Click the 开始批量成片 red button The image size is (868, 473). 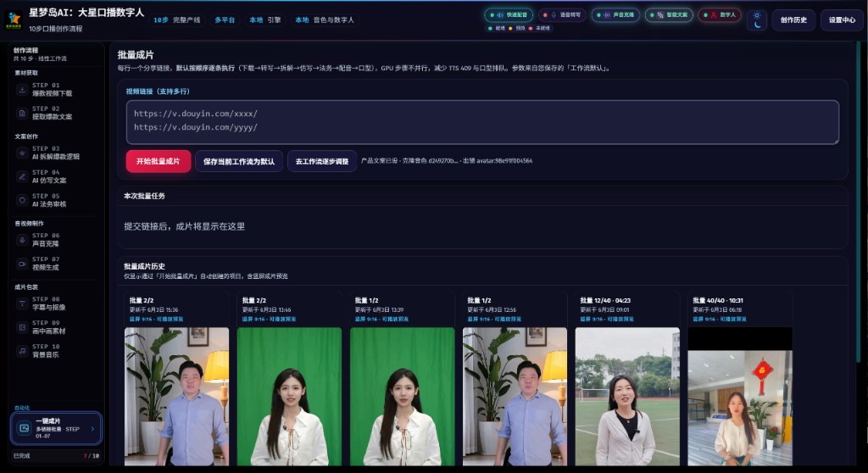tap(159, 161)
